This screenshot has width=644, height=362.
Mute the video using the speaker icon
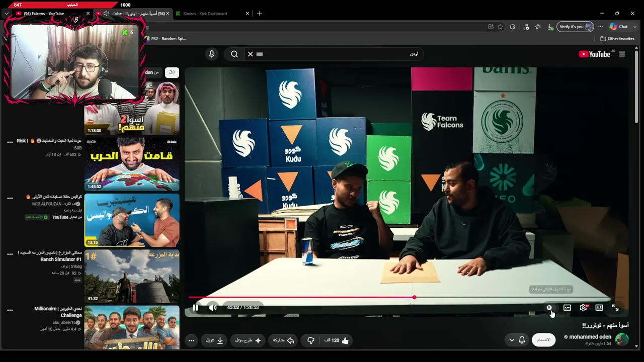coord(213,308)
